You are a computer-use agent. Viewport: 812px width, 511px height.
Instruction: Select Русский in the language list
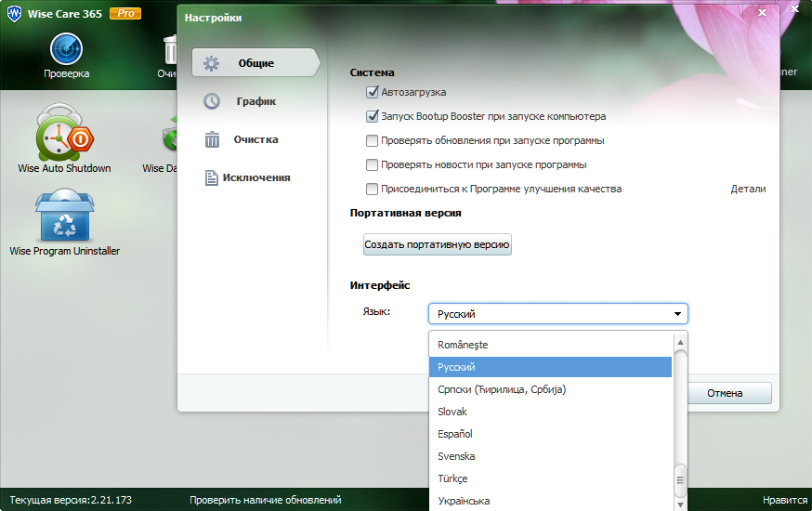click(x=551, y=367)
